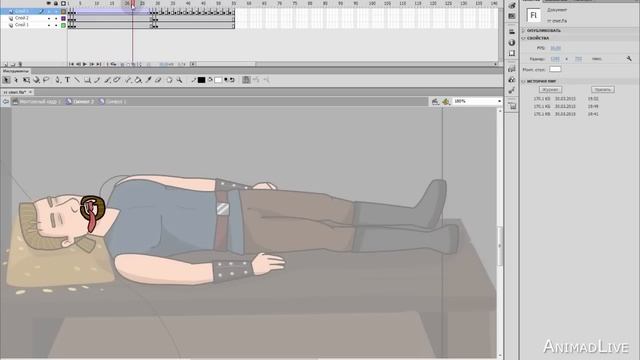640x360 pixels.
Task: Open stroke color black swatch
Action: point(201,80)
